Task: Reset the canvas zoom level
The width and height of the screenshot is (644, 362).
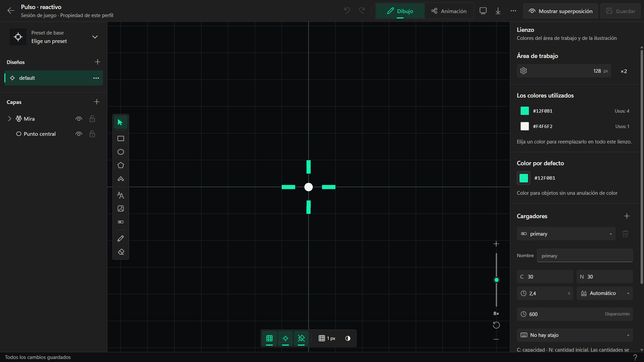Action: (496, 325)
